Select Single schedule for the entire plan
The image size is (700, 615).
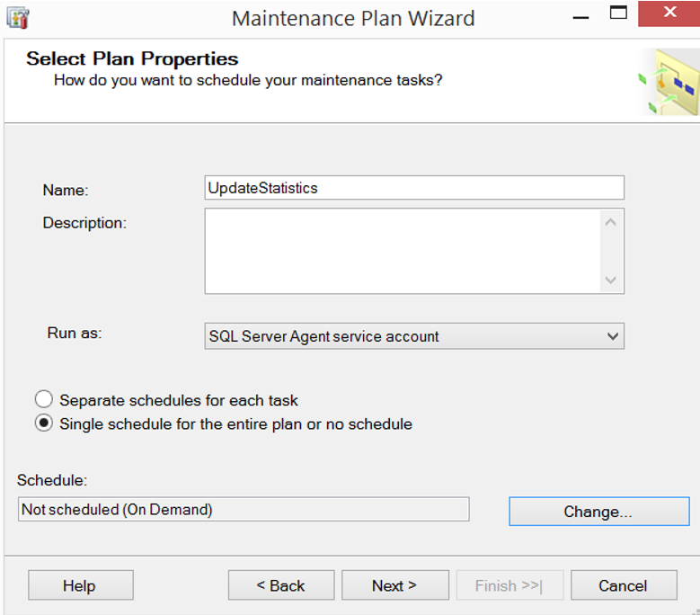coord(44,423)
